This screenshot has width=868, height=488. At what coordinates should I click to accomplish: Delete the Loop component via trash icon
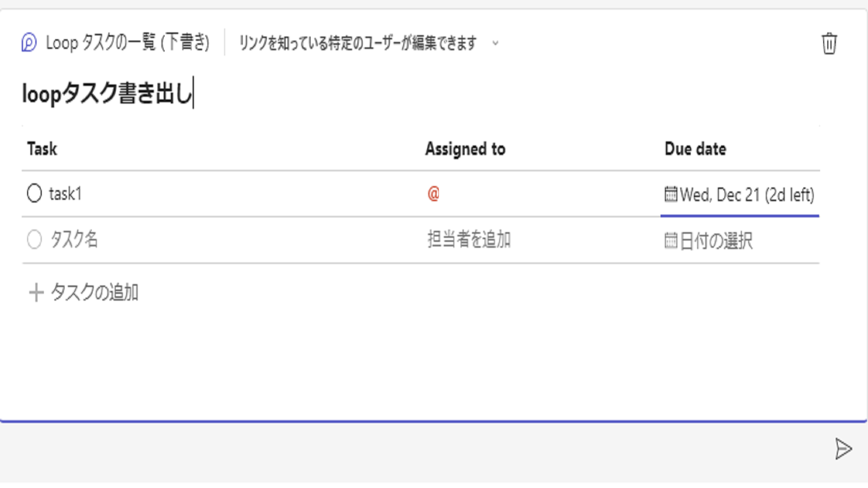tap(829, 43)
